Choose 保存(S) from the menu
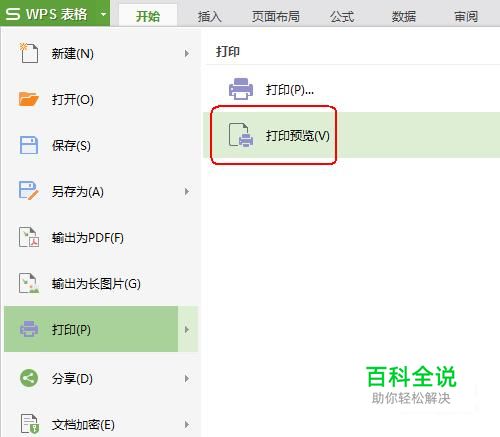Viewport: 500px width, 437px height. click(x=101, y=145)
